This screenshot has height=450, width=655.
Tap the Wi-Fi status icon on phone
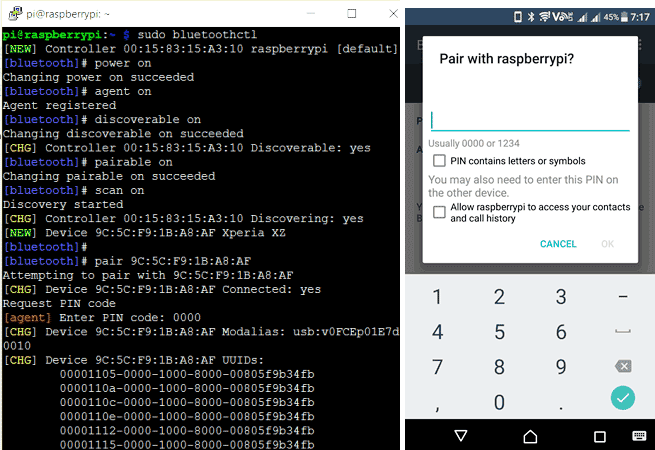click(544, 17)
